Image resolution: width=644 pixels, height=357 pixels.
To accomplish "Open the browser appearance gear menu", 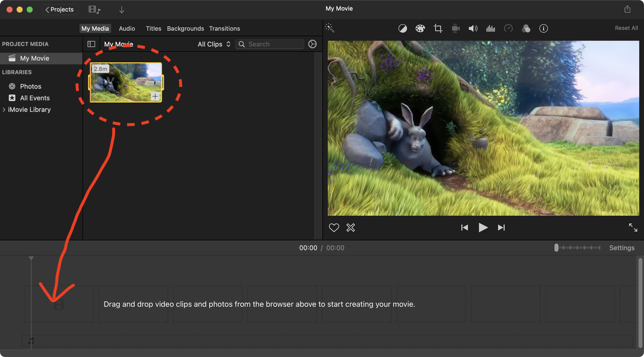I will tap(312, 44).
